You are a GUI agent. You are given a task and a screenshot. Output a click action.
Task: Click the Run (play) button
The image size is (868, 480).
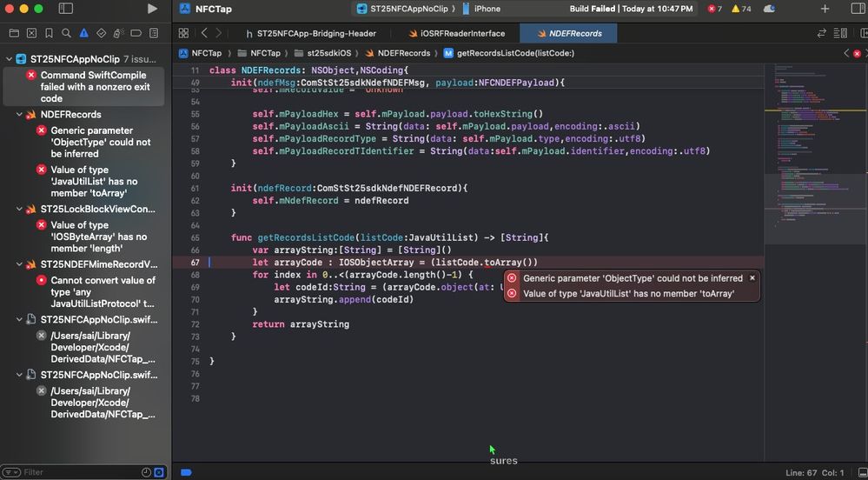[x=153, y=9]
